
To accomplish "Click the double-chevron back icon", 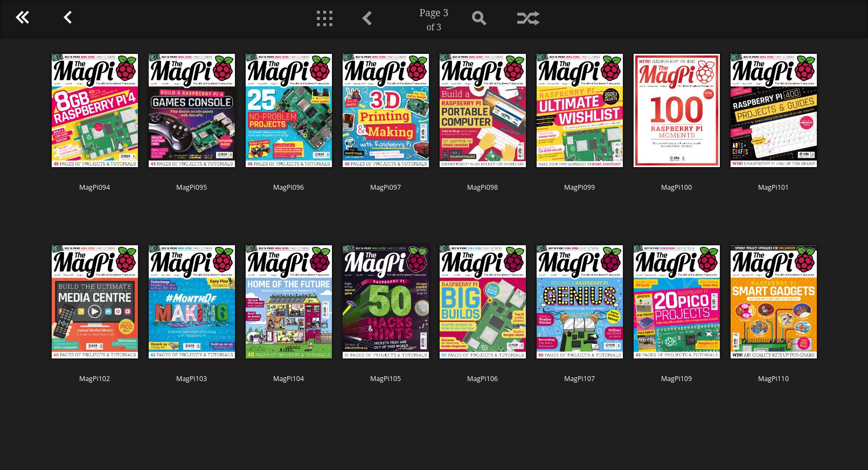I will click(x=22, y=18).
